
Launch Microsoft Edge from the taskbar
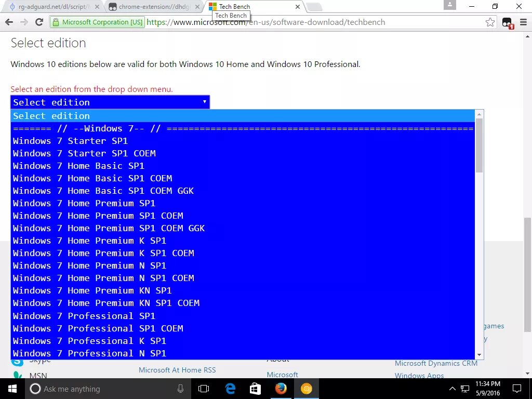(230, 389)
